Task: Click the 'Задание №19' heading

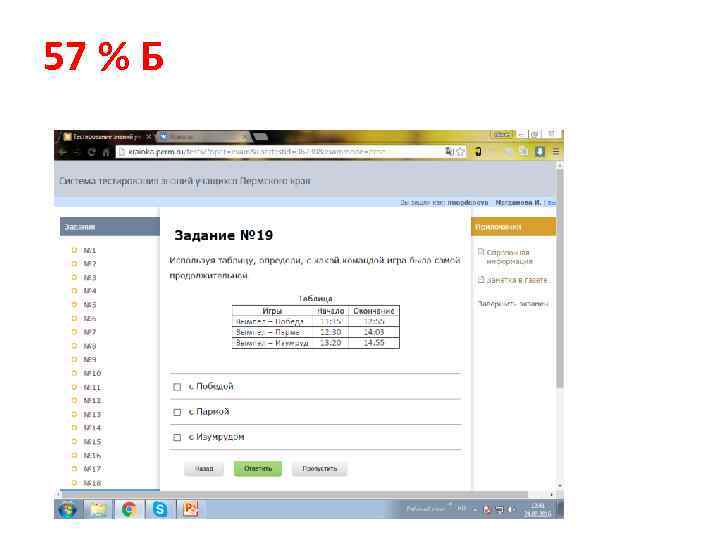Action: [x=224, y=236]
